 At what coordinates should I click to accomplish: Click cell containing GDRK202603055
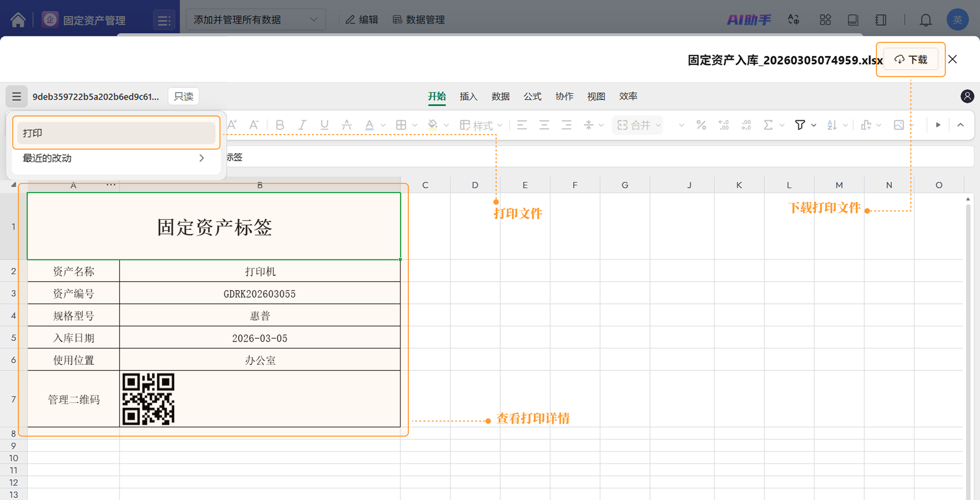[260, 294]
